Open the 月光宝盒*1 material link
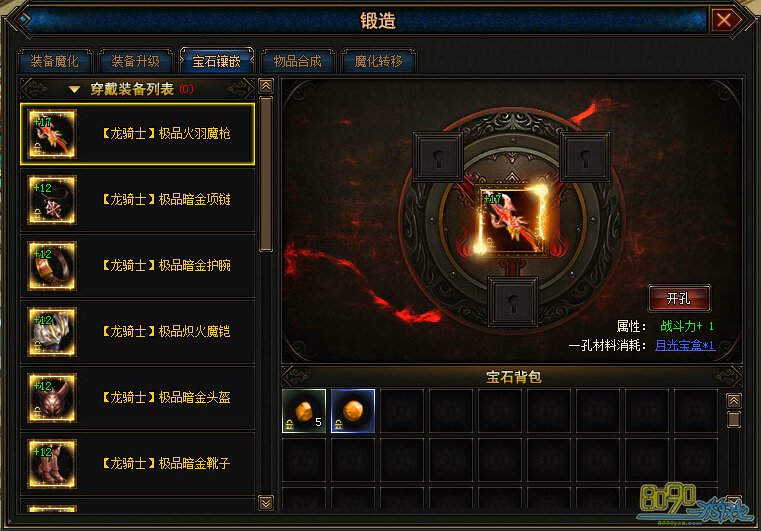This screenshot has height=531, width=761. coord(685,345)
